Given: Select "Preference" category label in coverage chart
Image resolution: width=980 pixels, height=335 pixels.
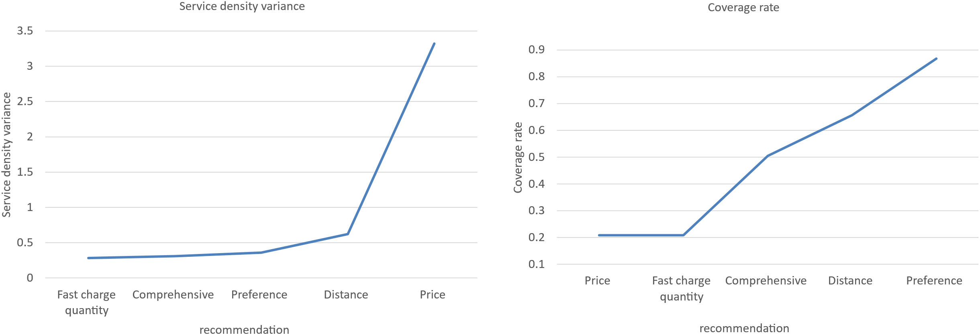Looking at the screenshot, I should pyautogui.click(x=934, y=281).
